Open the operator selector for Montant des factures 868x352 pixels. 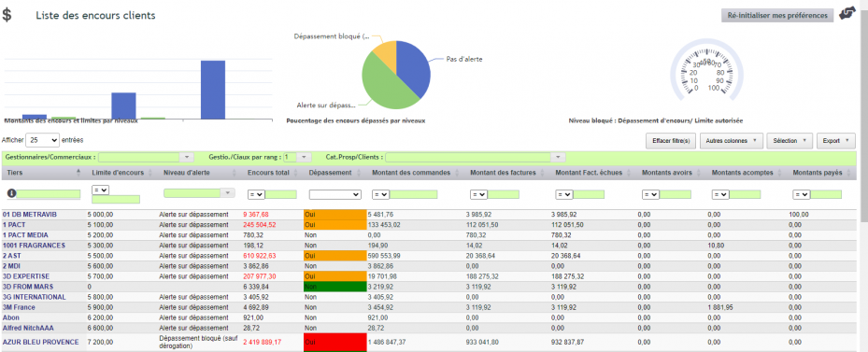tap(478, 195)
